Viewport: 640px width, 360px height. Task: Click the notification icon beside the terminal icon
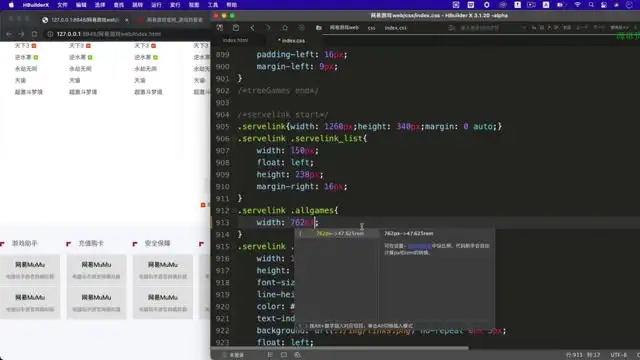point(298,355)
